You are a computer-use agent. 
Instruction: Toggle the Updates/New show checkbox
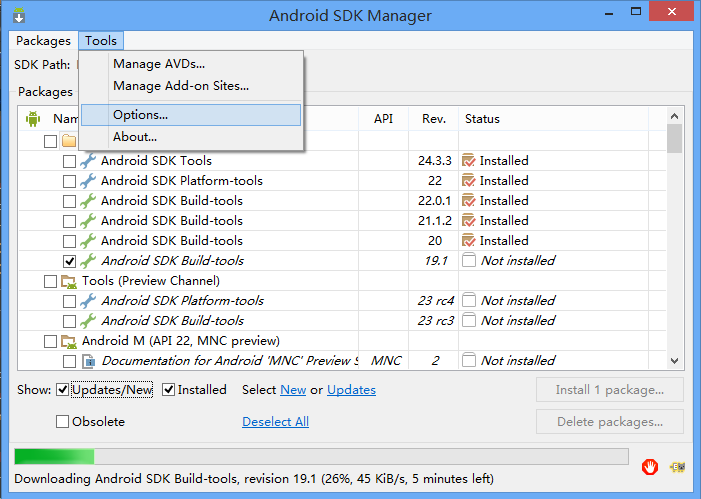(x=63, y=390)
